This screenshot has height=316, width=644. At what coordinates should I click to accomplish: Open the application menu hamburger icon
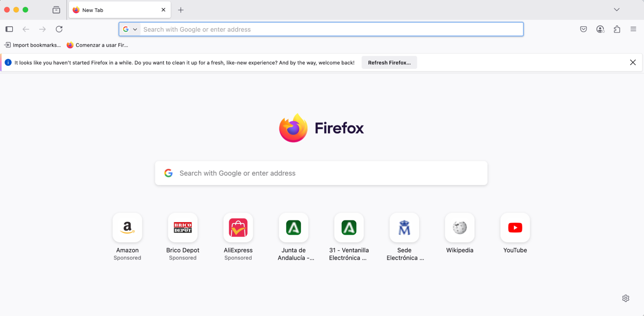(x=633, y=29)
